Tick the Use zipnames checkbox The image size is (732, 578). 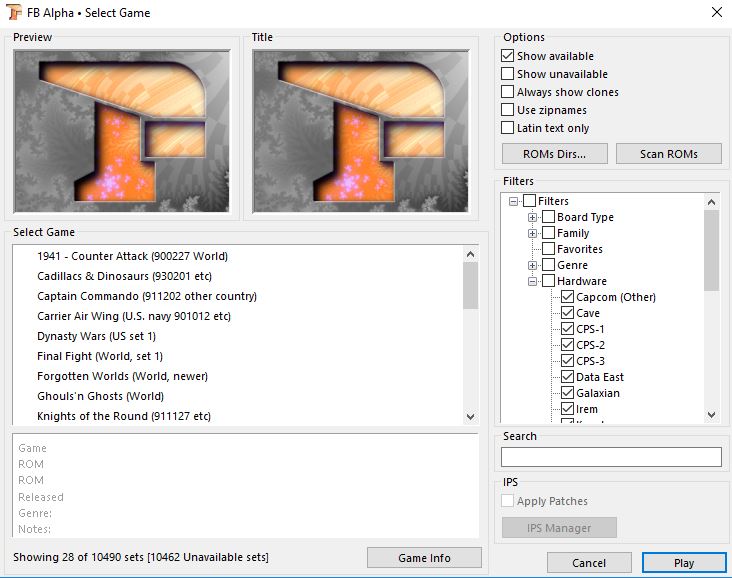(x=507, y=110)
